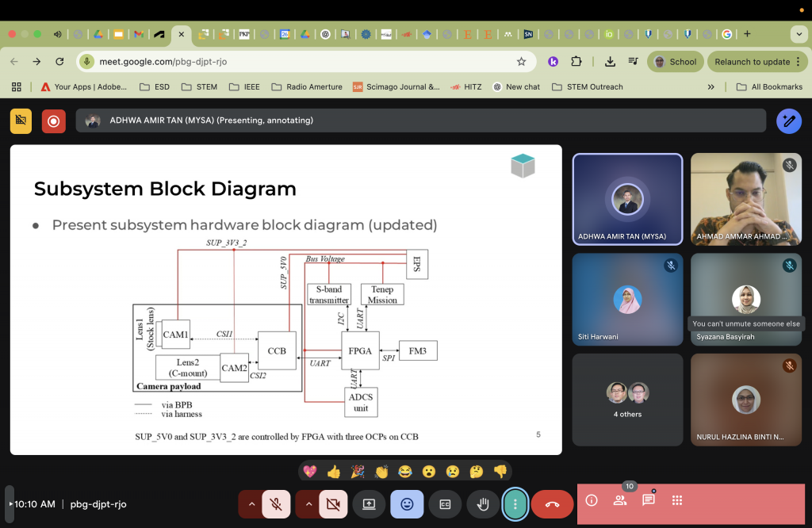Expand hidden bookmarks chevron
The width and height of the screenshot is (812, 528).
tap(711, 87)
